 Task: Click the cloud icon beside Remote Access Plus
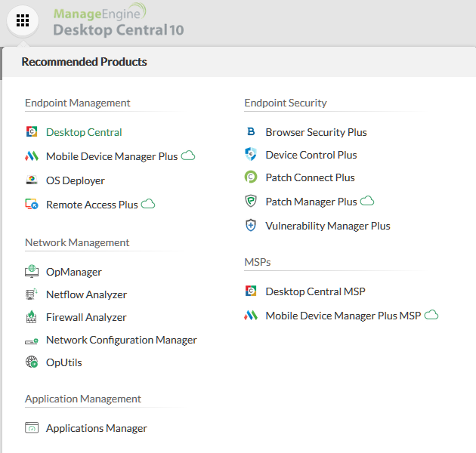pos(148,204)
